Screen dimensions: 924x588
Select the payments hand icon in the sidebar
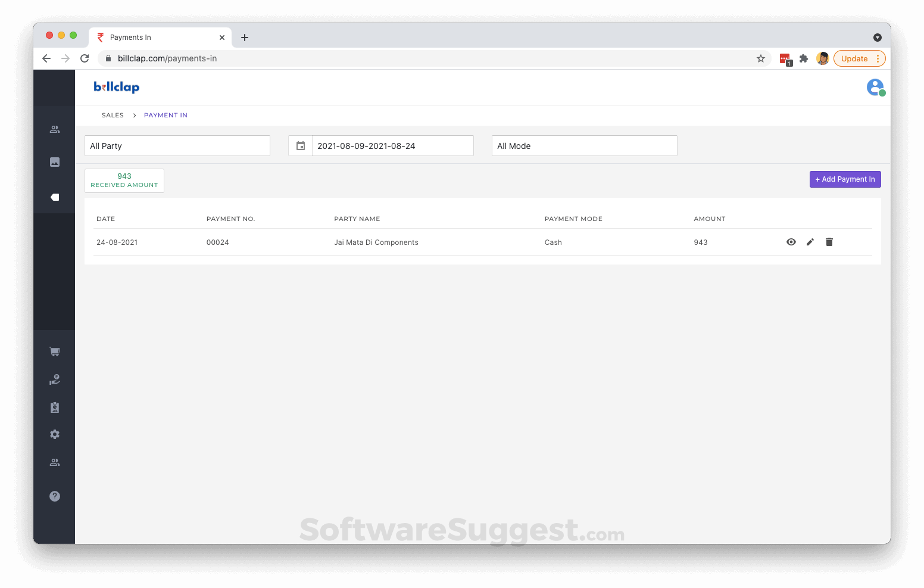coord(54,379)
